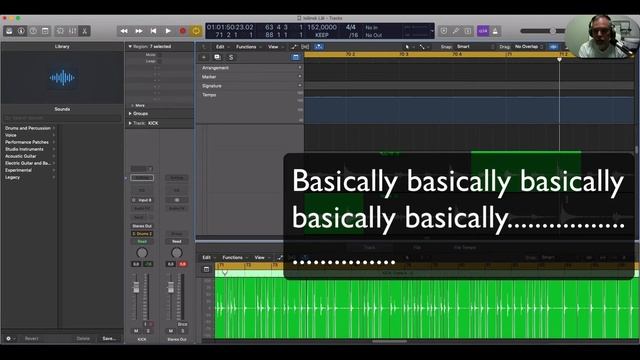The image size is (640, 360).
Task: Toggle the Inspector button in control bar
Action: 21,31
